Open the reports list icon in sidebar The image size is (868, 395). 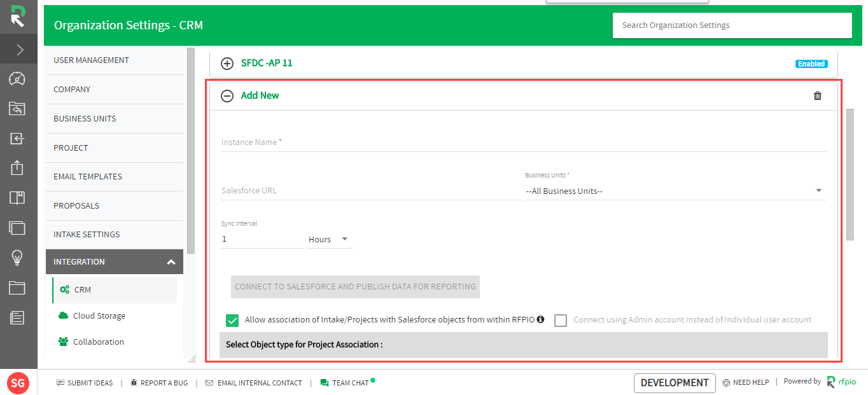click(17, 317)
